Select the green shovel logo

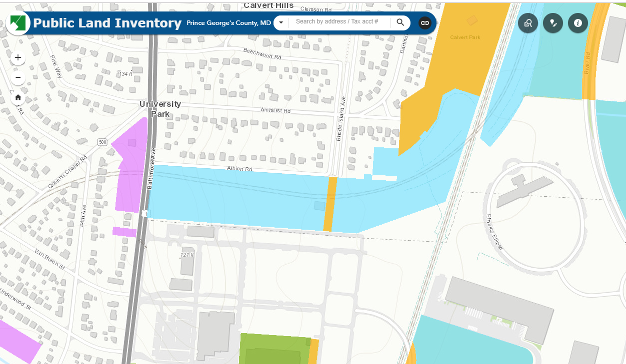pyautogui.click(x=18, y=22)
